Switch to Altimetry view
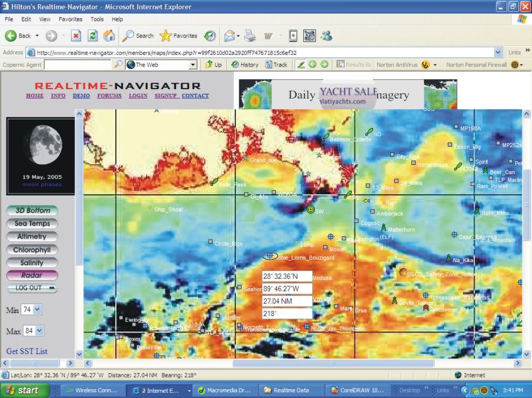 [x=33, y=236]
